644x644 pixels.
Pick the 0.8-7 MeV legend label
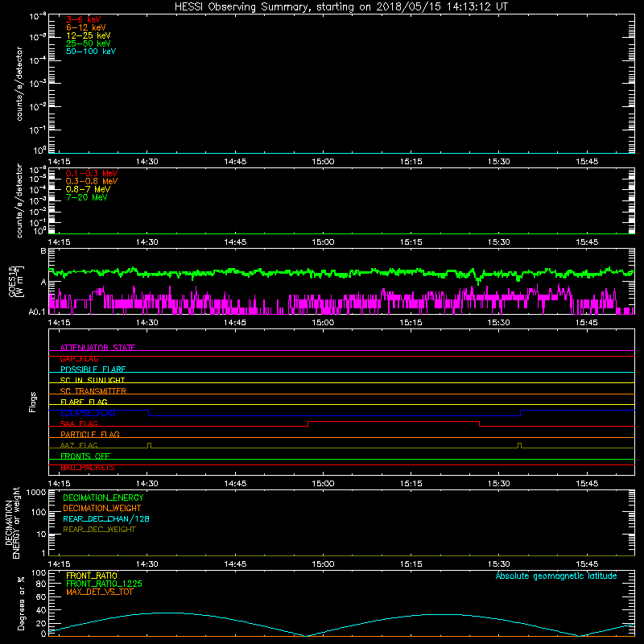pos(89,189)
